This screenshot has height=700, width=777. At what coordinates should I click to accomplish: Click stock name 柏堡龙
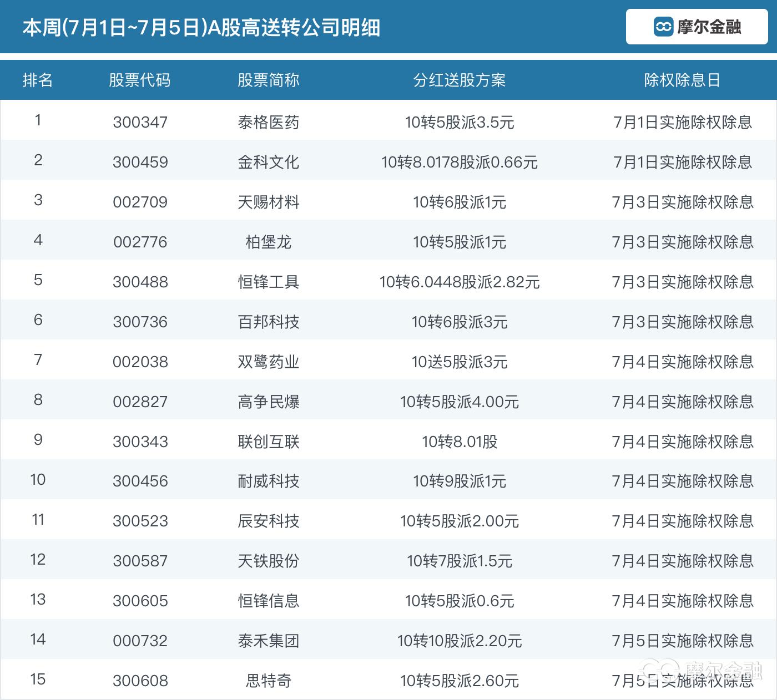(x=269, y=242)
